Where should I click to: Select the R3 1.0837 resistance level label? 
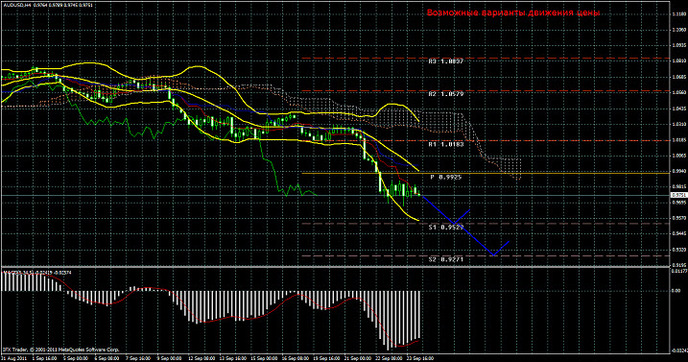446,61
